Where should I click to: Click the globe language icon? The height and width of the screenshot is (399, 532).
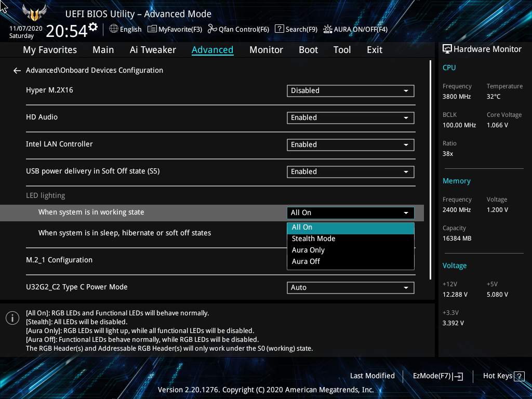click(x=114, y=29)
